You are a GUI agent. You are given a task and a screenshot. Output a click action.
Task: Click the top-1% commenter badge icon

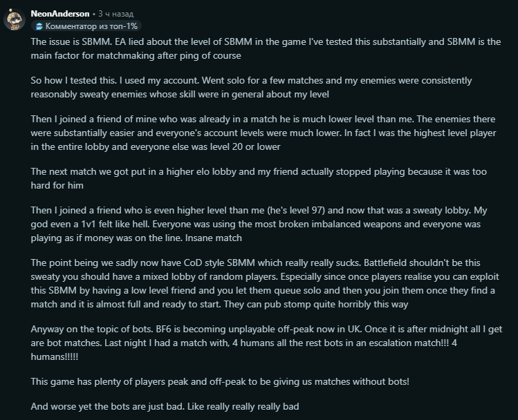click(x=39, y=26)
